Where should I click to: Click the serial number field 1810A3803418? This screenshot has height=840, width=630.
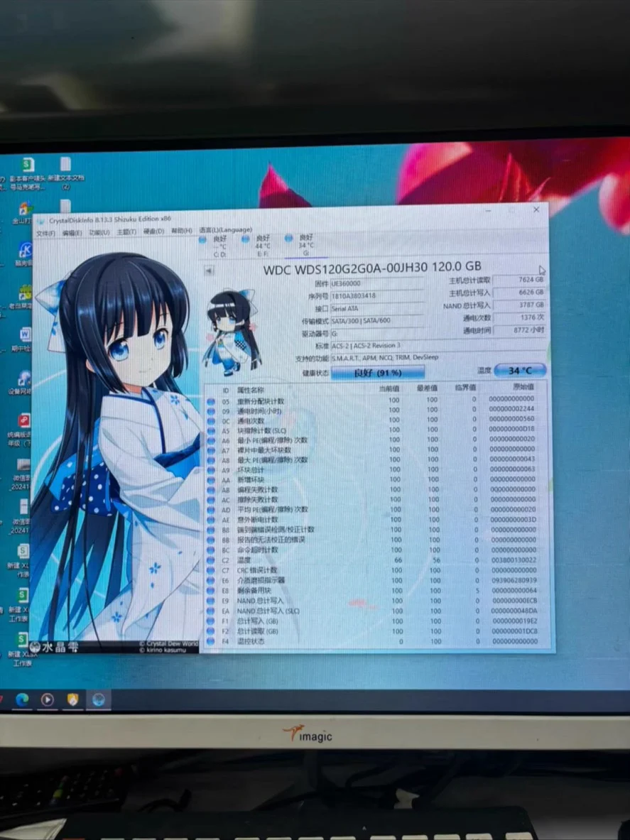[x=377, y=295]
